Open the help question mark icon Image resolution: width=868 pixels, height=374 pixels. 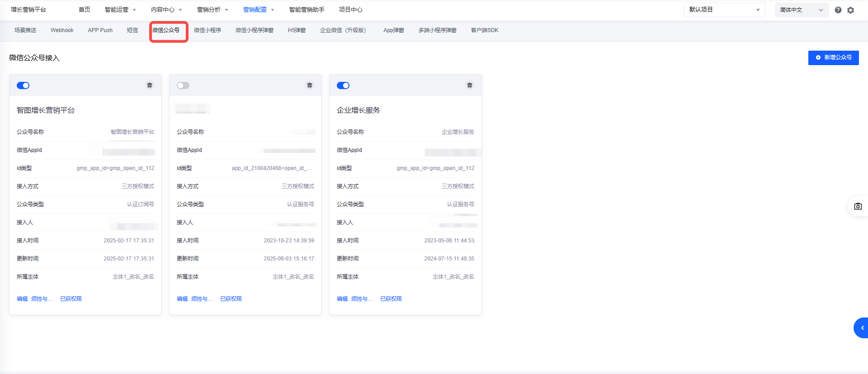[x=838, y=10]
